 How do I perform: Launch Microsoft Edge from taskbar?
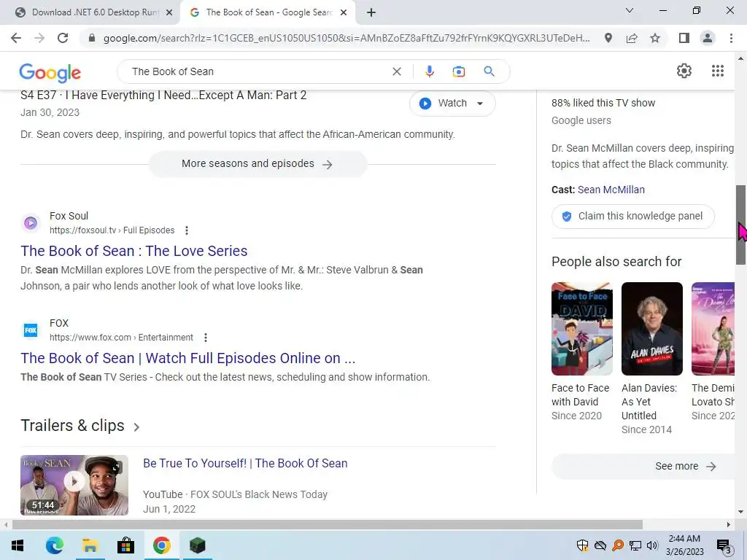point(54,545)
